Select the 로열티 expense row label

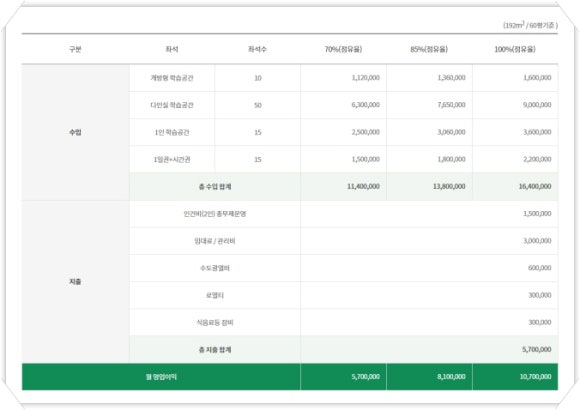(x=215, y=295)
